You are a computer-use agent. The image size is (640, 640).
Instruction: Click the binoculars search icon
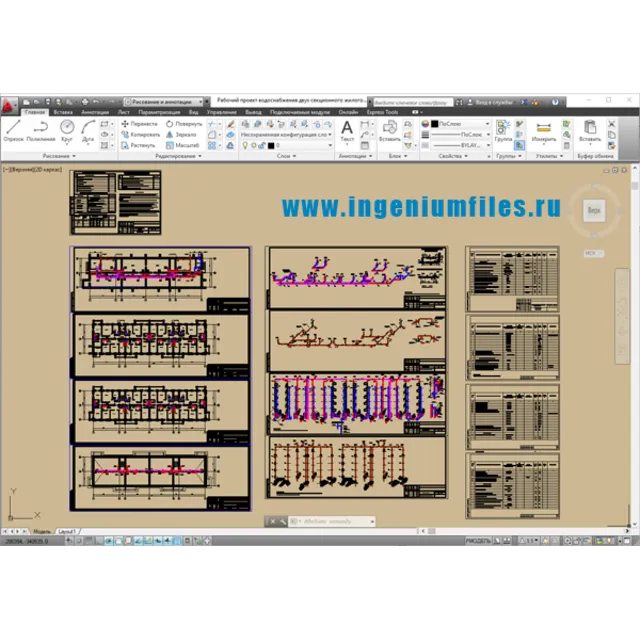click(x=459, y=102)
